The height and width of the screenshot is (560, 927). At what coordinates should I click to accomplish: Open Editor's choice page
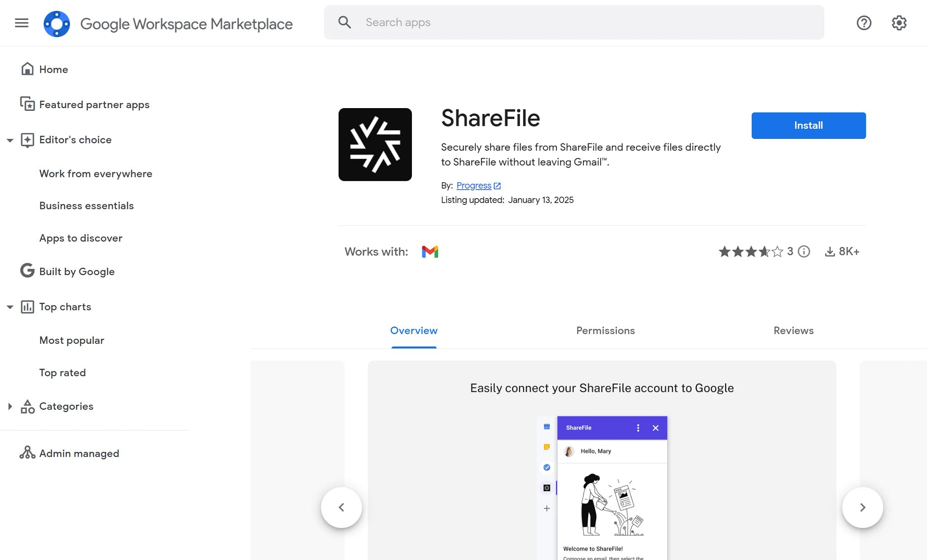pos(75,140)
